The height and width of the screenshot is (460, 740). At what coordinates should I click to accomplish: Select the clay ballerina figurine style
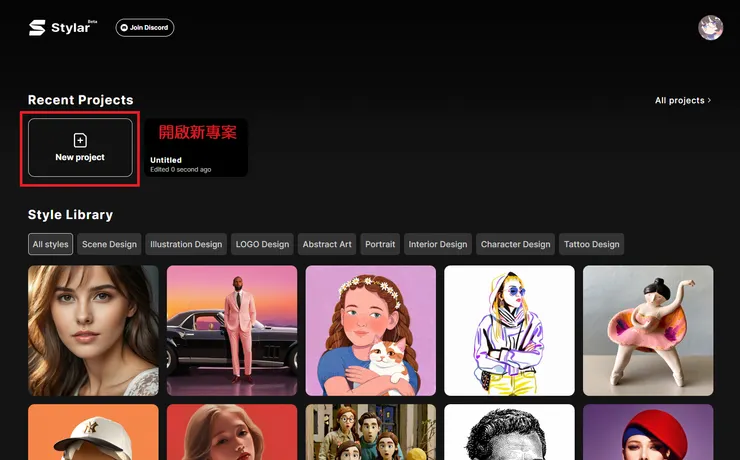point(648,330)
